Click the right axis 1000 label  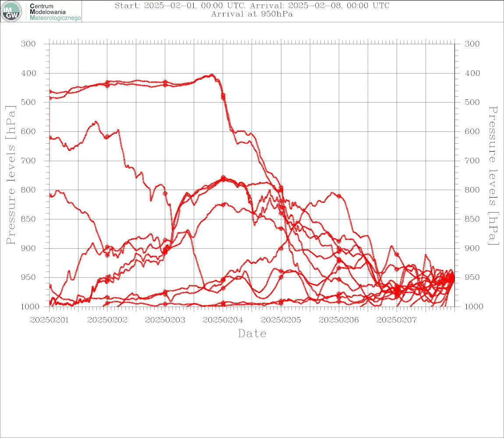tap(474, 307)
